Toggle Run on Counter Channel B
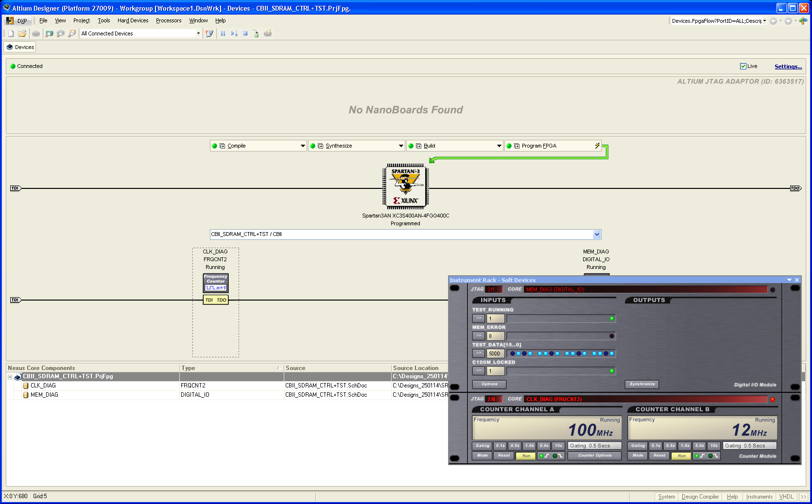Image resolution: width=812 pixels, height=504 pixels. click(682, 456)
